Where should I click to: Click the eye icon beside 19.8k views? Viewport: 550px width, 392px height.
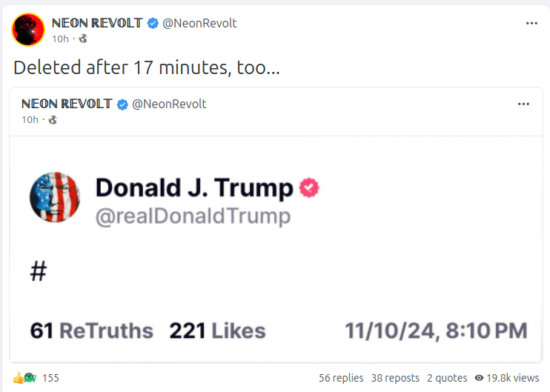tap(479, 378)
